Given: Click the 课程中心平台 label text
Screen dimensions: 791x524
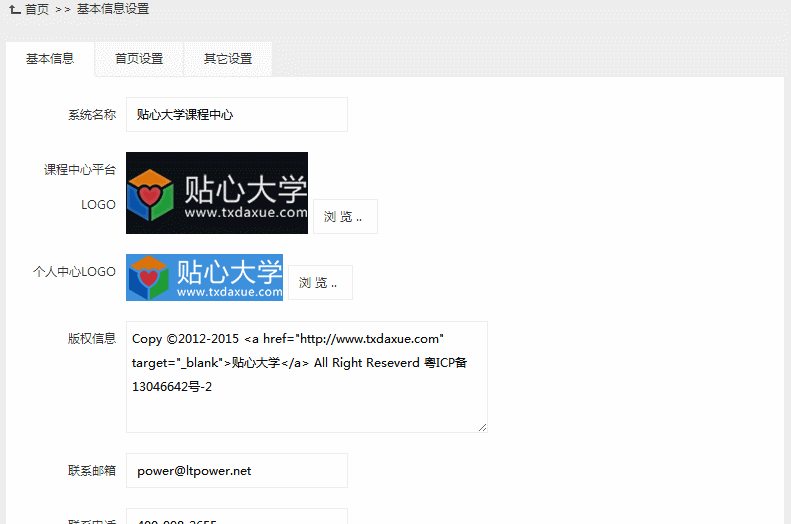Looking at the screenshot, I should [79, 170].
